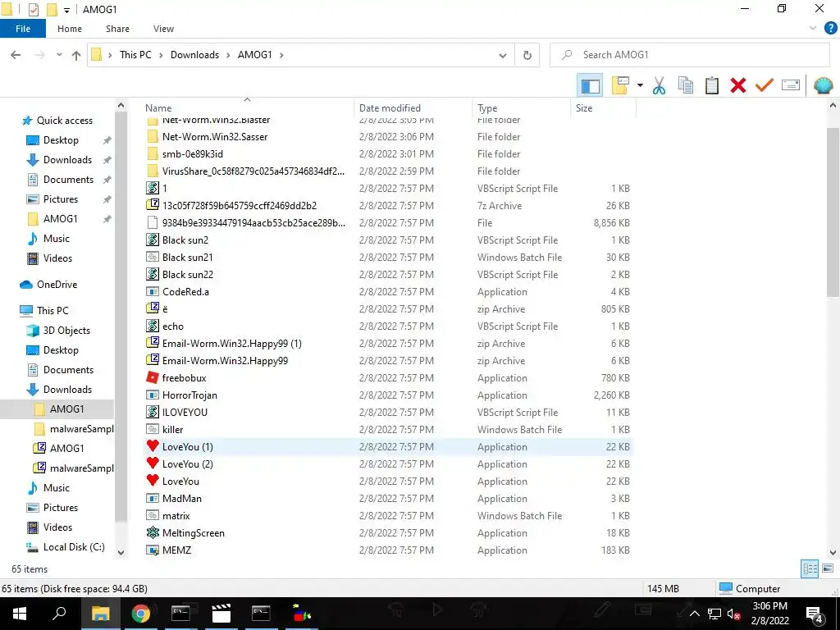Go back with the Back arrow
This screenshot has height=630, width=840.
click(16, 55)
